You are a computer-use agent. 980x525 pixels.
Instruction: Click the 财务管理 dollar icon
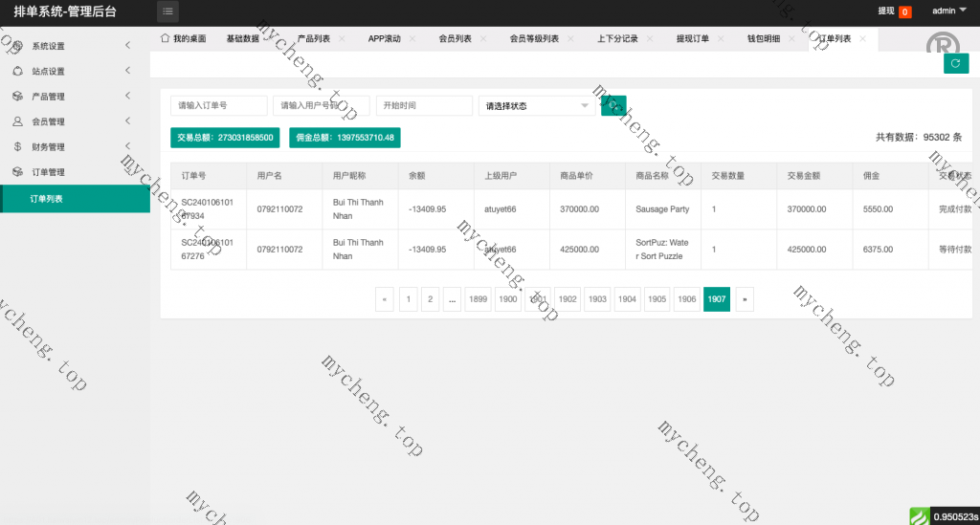click(17, 147)
